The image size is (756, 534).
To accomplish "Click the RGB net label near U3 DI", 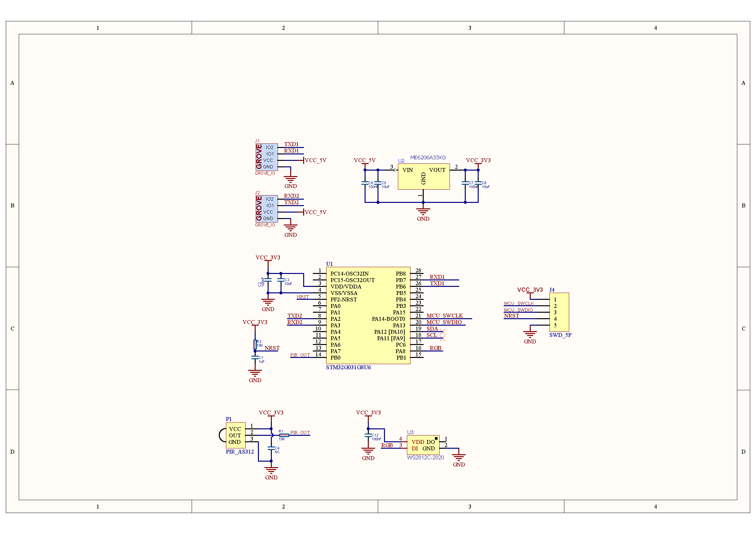I will click(x=387, y=445).
